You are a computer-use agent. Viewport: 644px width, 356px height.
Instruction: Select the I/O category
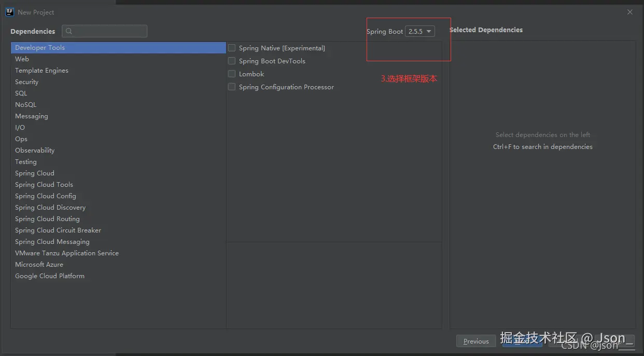[x=118, y=127]
